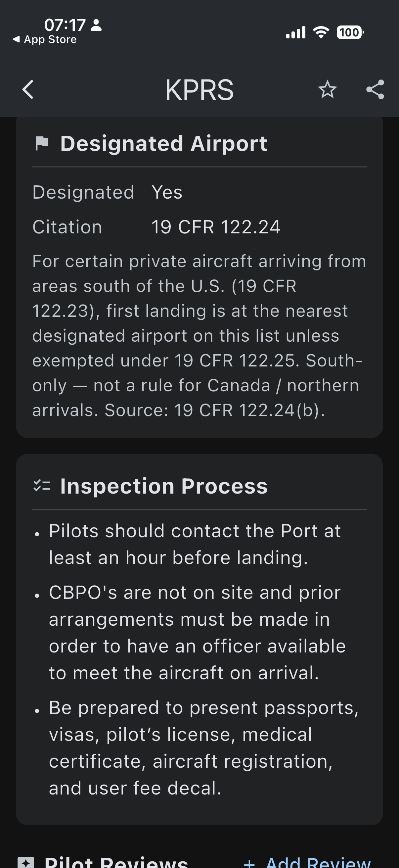Tap the CBPO's not on site bullet
The width and height of the screenshot is (399, 868).
tap(197, 633)
